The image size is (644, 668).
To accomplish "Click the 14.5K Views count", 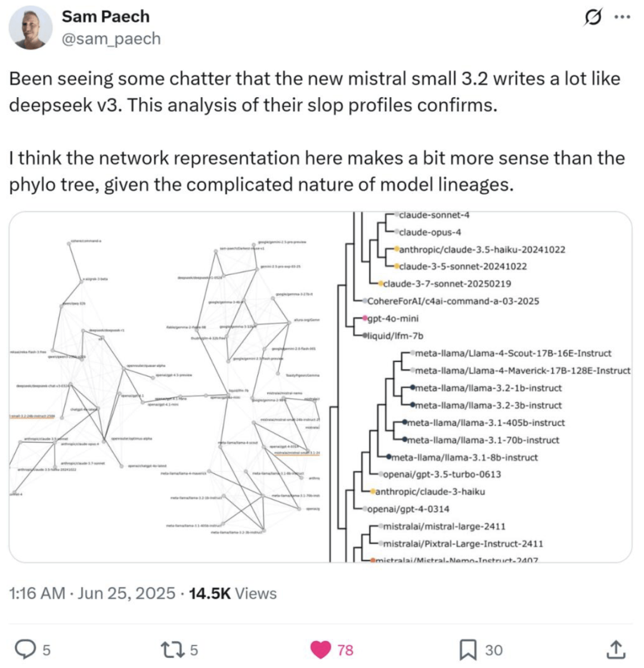I will coord(233,593).
